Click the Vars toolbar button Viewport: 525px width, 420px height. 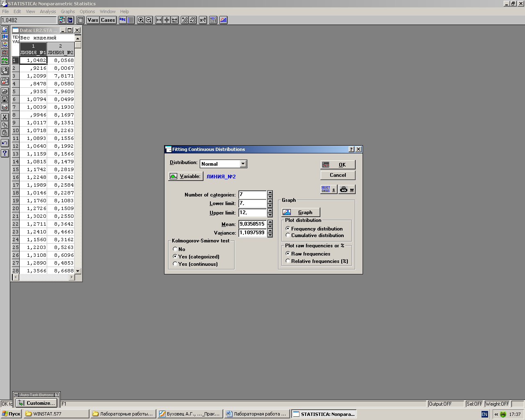(x=93, y=20)
